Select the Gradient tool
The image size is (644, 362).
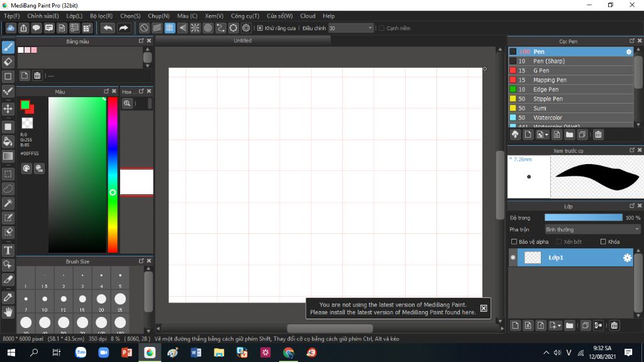coord(8,156)
